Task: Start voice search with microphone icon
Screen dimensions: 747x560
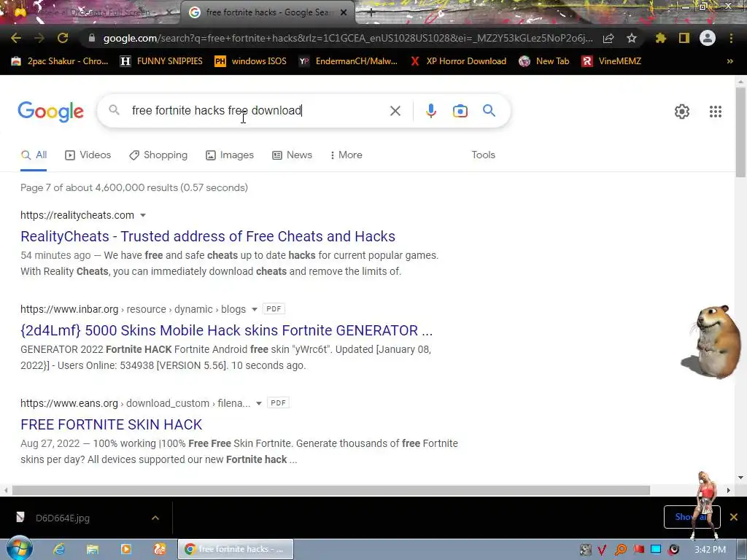Action: pyautogui.click(x=430, y=111)
